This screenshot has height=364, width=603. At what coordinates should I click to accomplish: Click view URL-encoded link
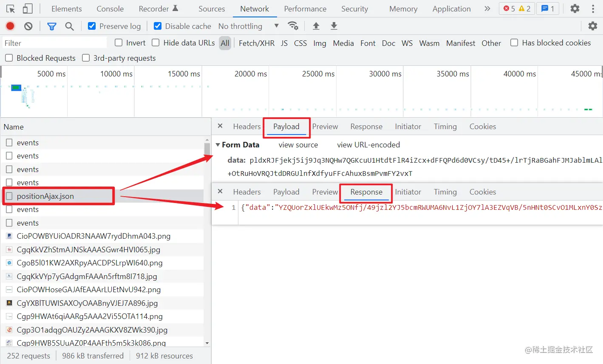[368, 145]
